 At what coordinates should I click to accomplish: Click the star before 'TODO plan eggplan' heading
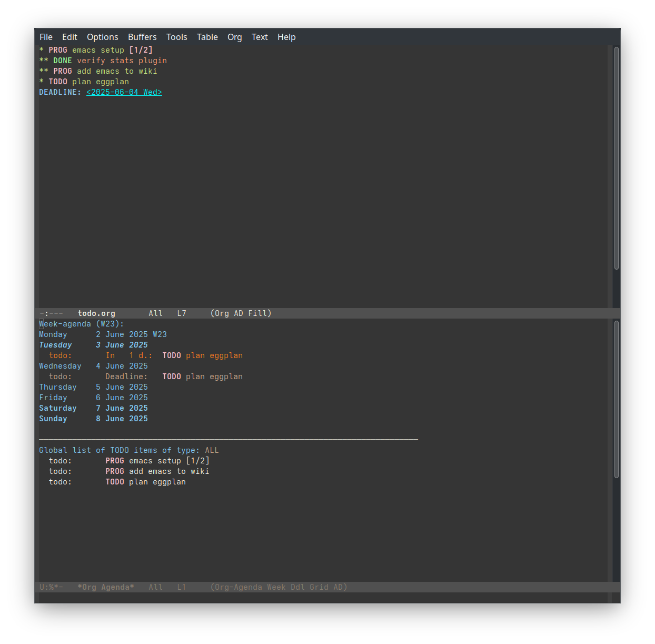(42, 82)
